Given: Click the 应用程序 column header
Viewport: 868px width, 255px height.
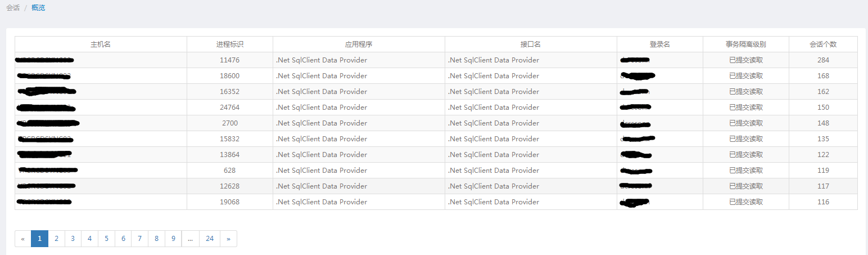Looking at the screenshot, I should pyautogui.click(x=359, y=44).
